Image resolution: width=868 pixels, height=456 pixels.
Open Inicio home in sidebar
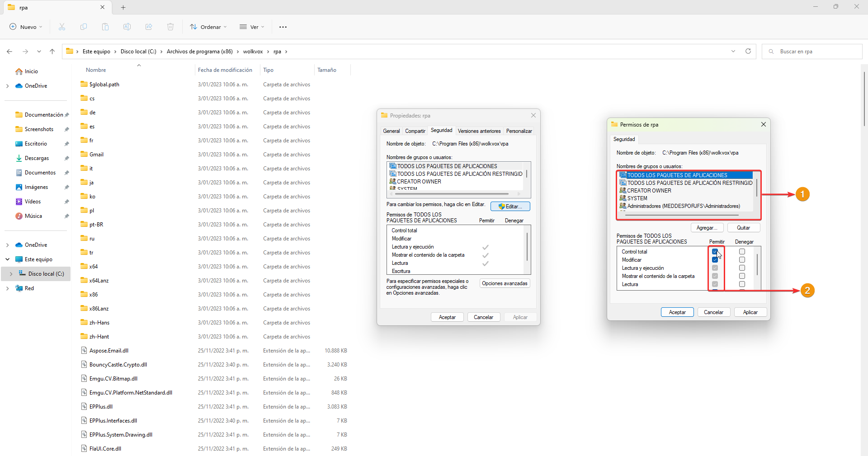click(x=27, y=71)
